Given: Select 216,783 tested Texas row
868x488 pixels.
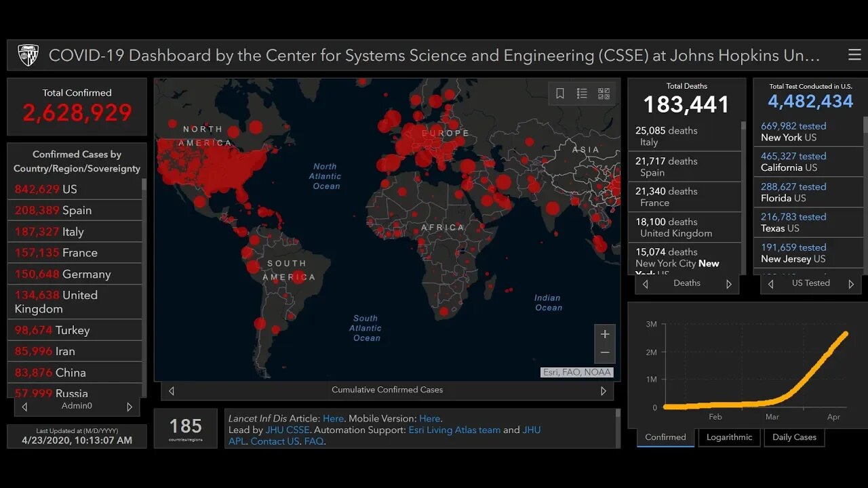Looking at the screenshot, I should click(808, 222).
